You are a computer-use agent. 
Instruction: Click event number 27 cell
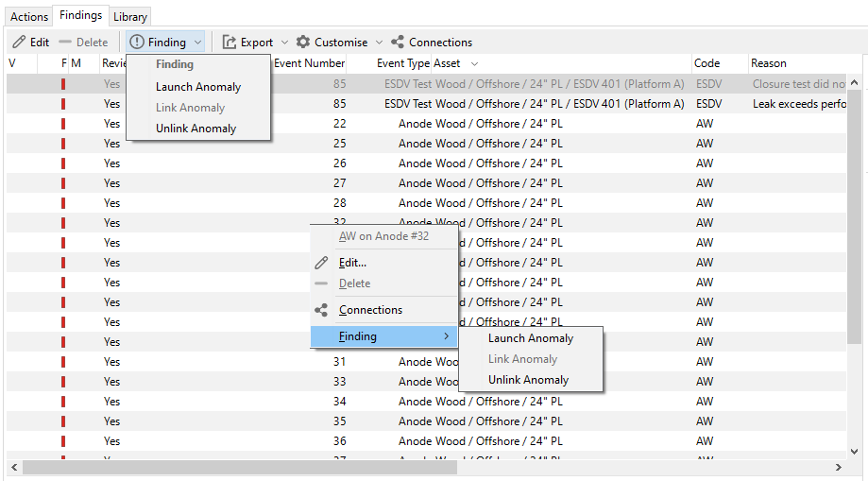(x=339, y=183)
